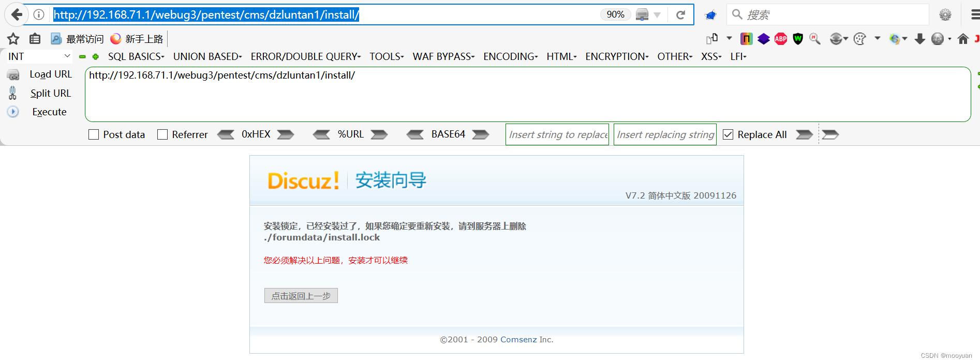Go back using the browser back arrow

tap(16, 14)
